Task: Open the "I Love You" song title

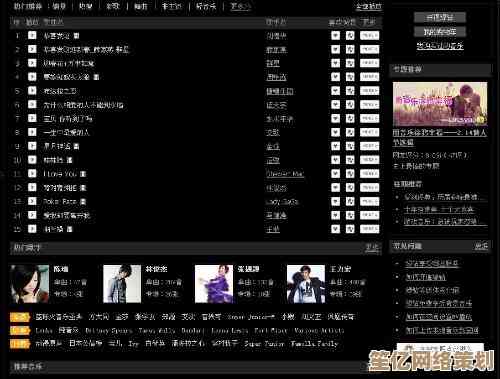Action: click(60, 174)
